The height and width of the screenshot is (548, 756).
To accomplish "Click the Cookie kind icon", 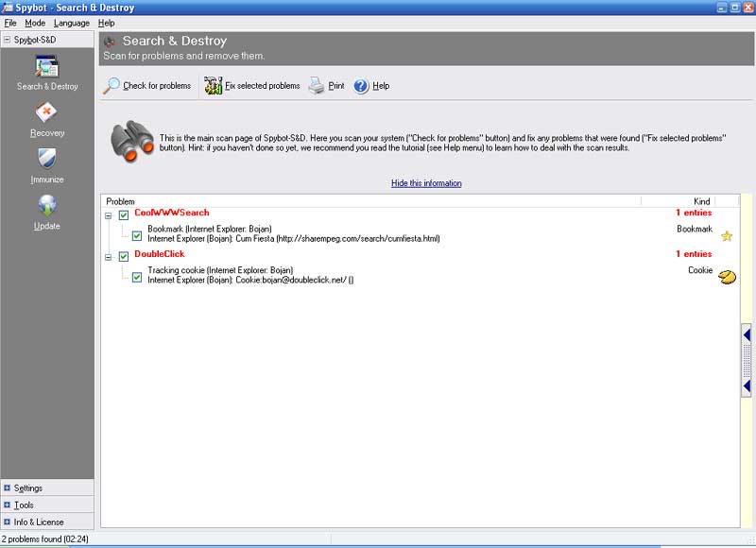I will click(727, 277).
